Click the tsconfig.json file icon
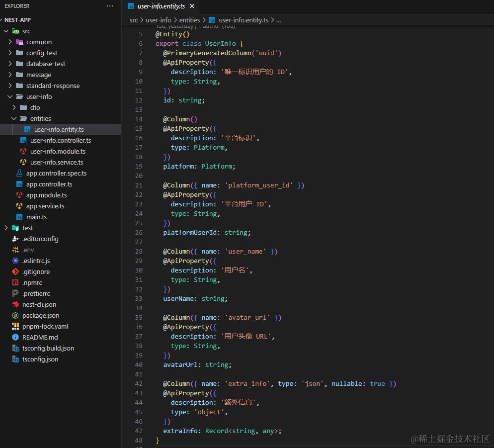This screenshot has height=448, width=494. [x=15, y=359]
